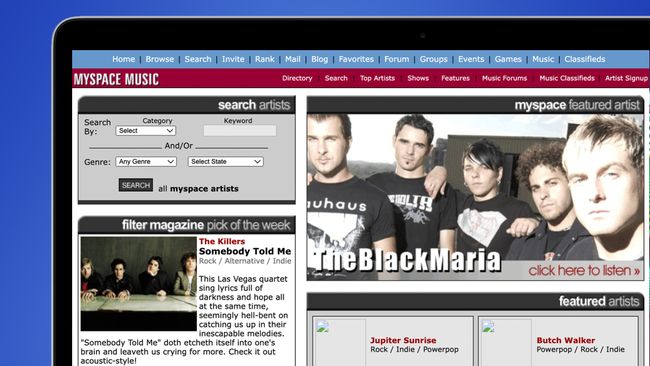Image resolution: width=650 pixels, height=366 pixels.
Task: Click the click here to listen link
Action: pyautogui.click(x=584, y=271)
